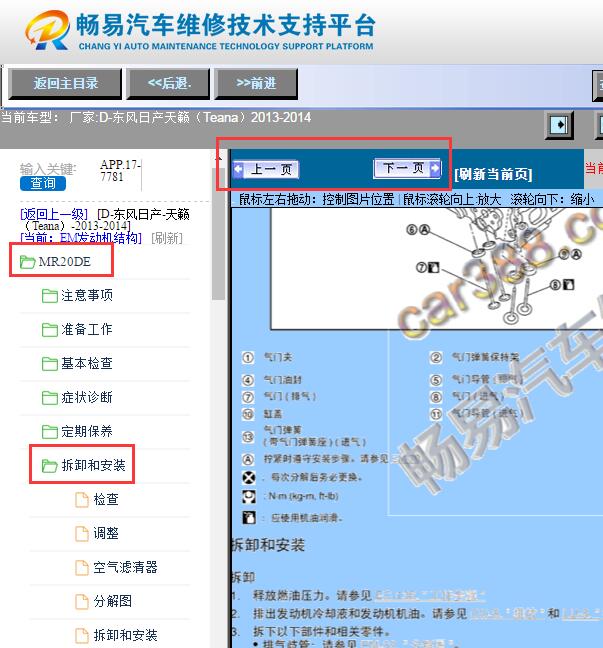Viewport: 603px width, 648px height.
Task: Open the 当前：EM发动机结构 link
Action: (81, 238)
